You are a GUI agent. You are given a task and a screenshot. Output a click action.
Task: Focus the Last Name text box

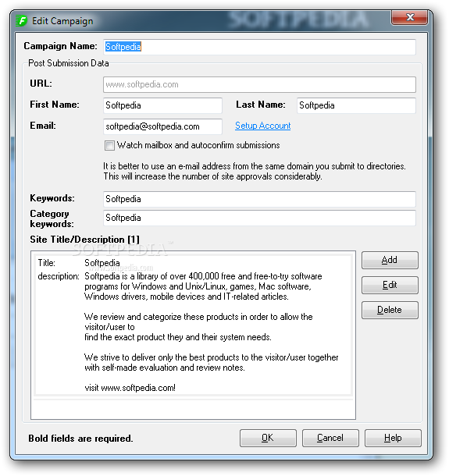(356, 105)
